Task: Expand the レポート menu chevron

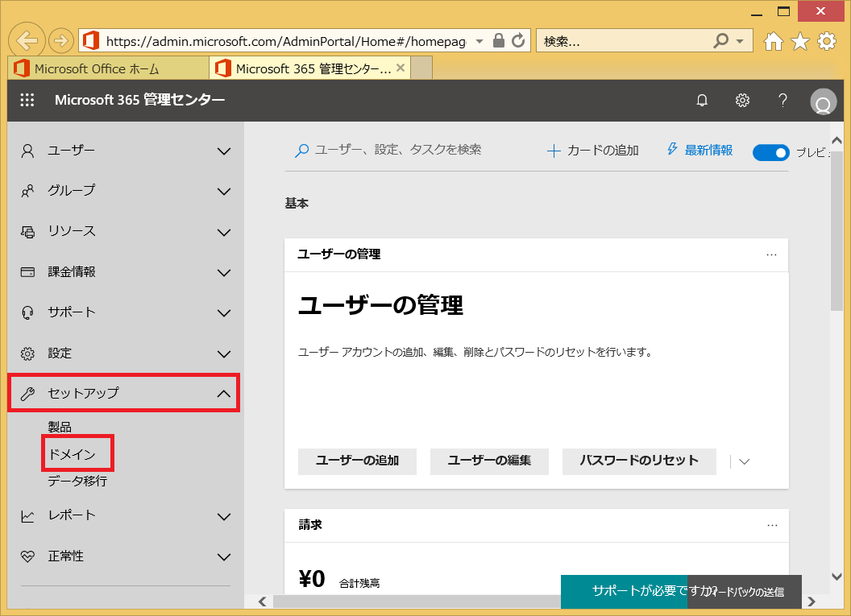Action: 223,517
